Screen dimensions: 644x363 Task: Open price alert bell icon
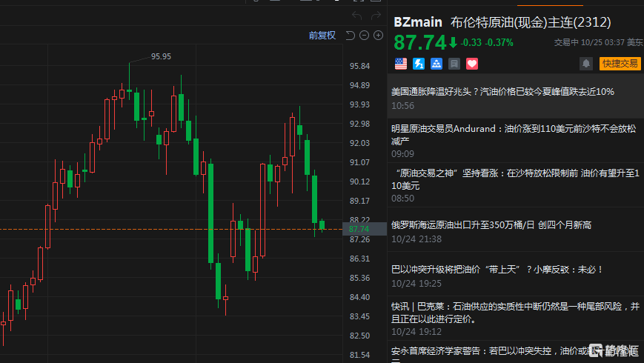click(x=586, y=64)
